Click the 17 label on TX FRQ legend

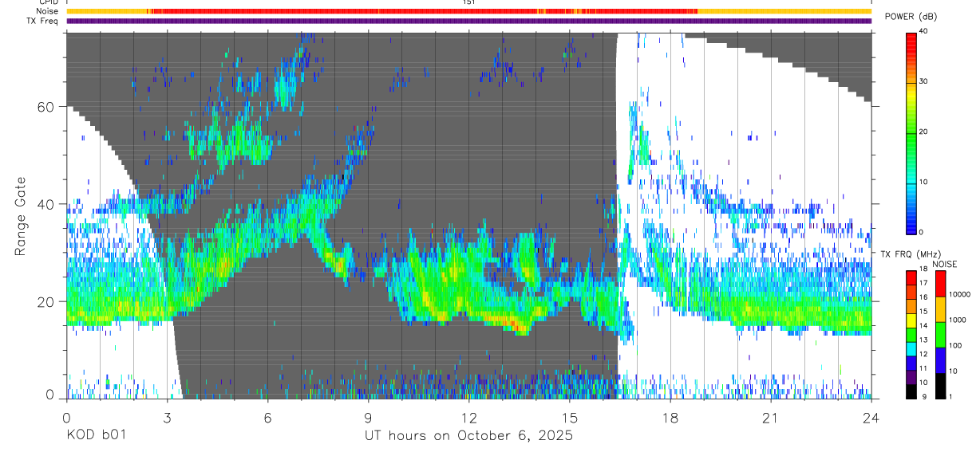(923, 283)
